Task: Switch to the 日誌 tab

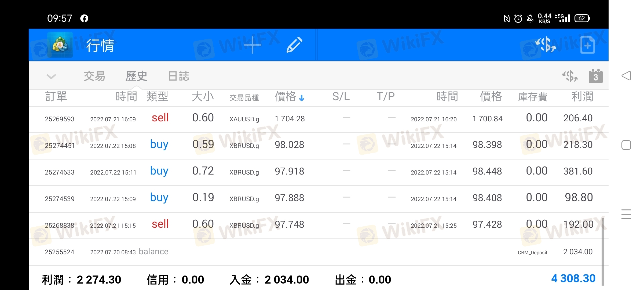Action: [x=179, y=76]
